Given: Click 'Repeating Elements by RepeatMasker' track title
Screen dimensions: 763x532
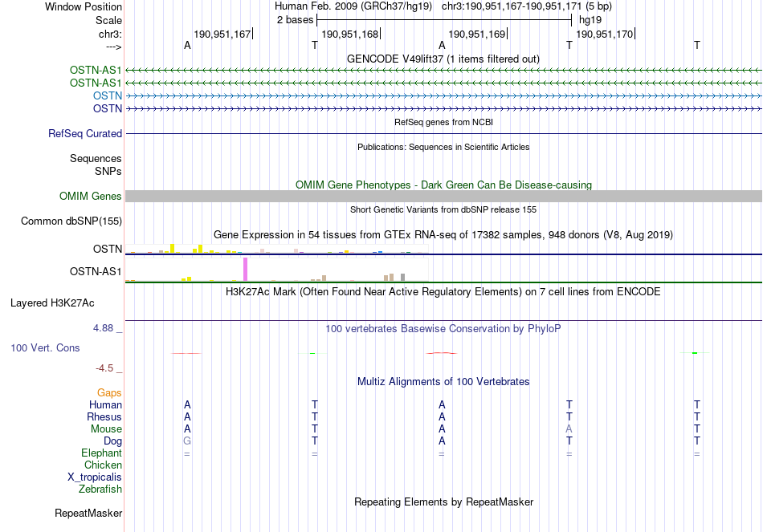Looking at the screenshot, I should 443,502.
